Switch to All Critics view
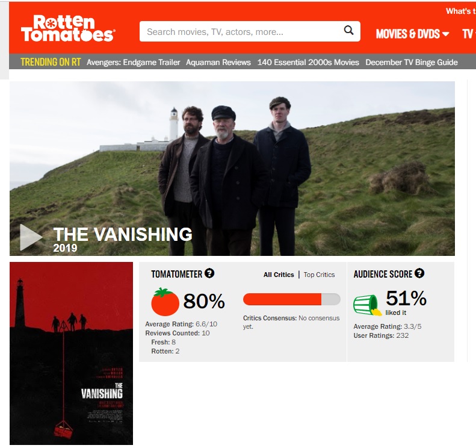The image size is (476, 448). pos(279,275)
